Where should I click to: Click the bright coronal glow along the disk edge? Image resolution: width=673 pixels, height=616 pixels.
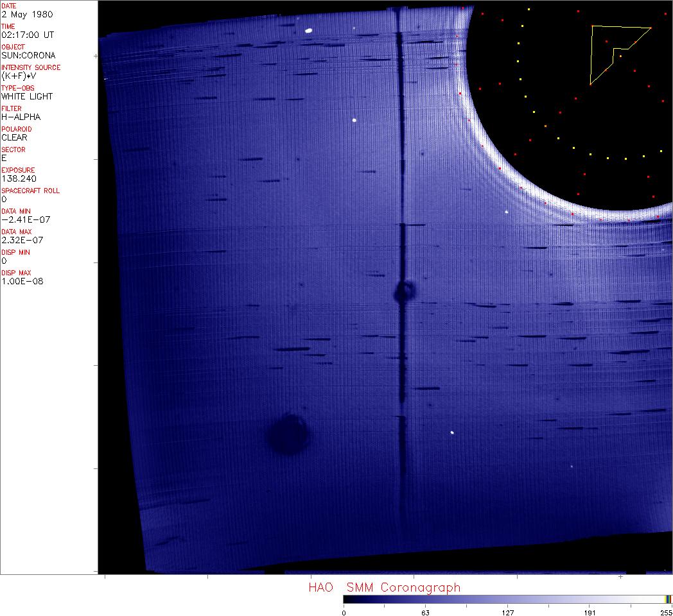pyautogui.click(x=507, y=180)
